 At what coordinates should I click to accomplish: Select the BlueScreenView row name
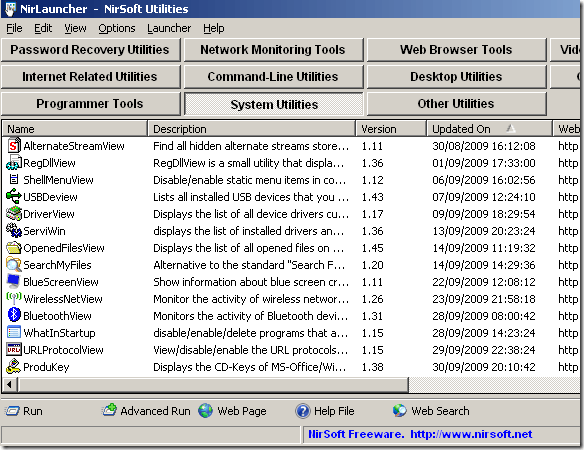[x=61, y=282]
